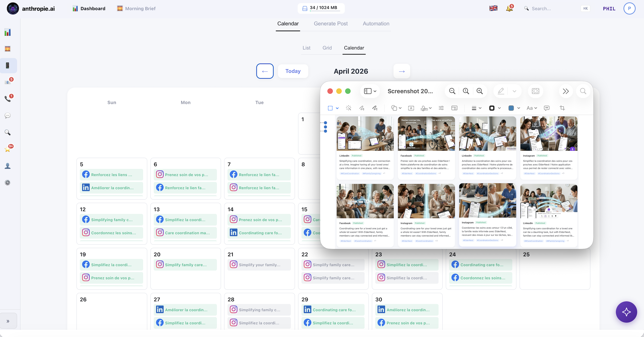Image resolution: width=644 pixels, height=337 pixels.
Task: Open the selection tool dropdown chevron in Preview
Action: [337, 108]
